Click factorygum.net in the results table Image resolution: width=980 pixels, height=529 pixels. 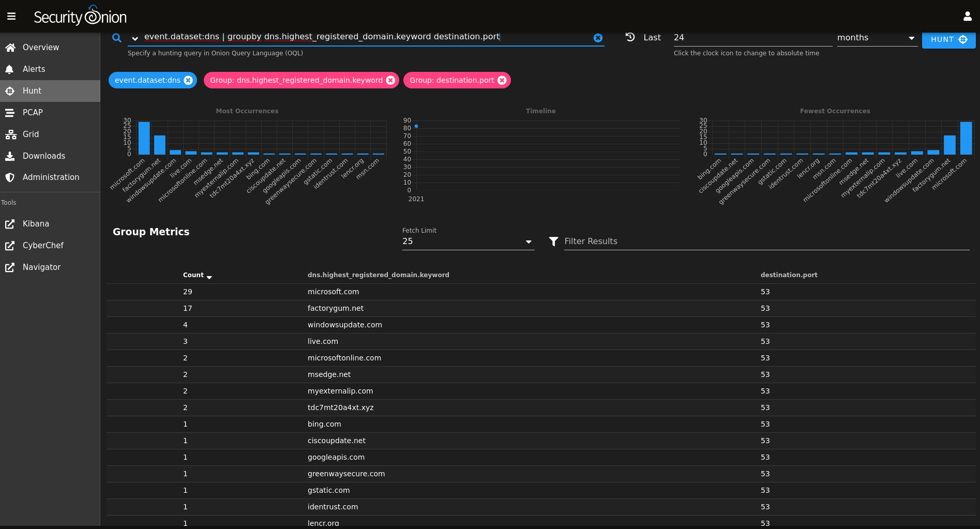click(336, 308)
